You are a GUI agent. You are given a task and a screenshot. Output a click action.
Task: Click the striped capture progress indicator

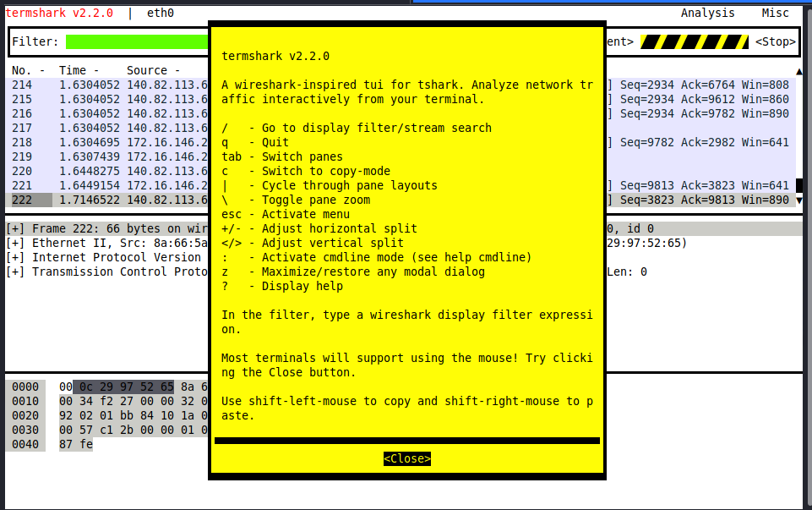click(694, 41)
